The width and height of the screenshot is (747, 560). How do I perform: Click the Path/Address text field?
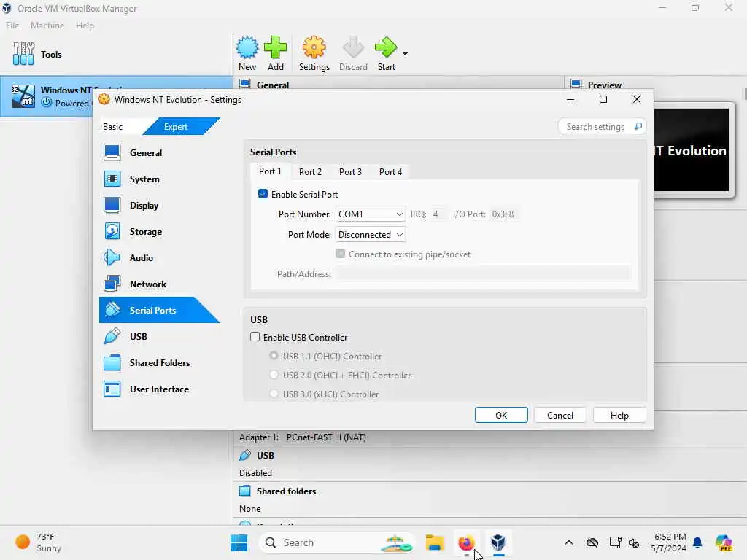[x=483, y=274]
